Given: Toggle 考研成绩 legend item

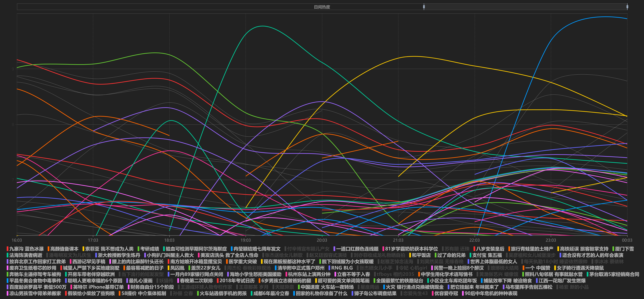Looking at the screenshot, I should point(148,249).
